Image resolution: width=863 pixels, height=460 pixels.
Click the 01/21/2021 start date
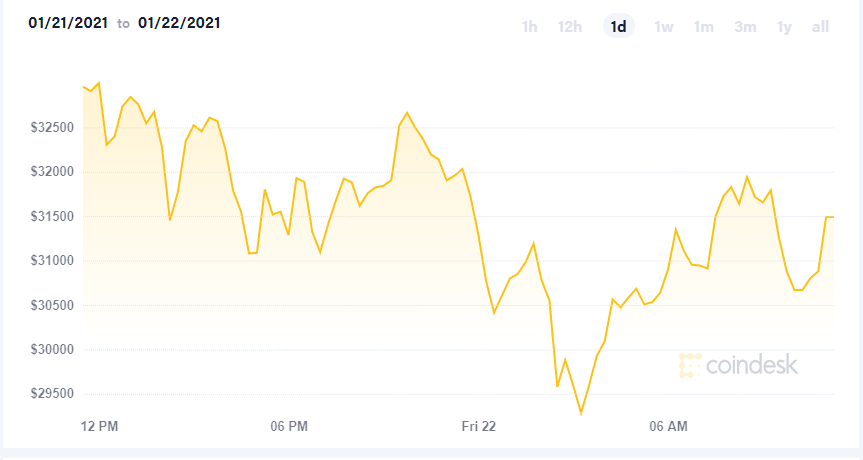click(68, 23)
